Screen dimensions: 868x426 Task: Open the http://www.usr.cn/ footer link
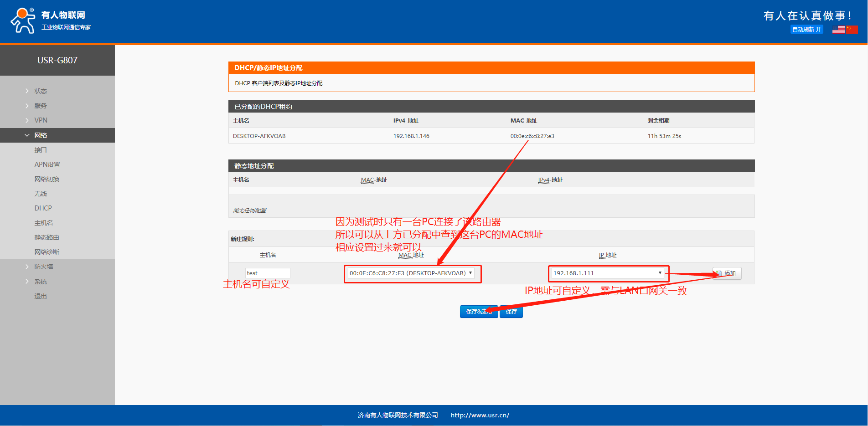[x=480, y=415]
